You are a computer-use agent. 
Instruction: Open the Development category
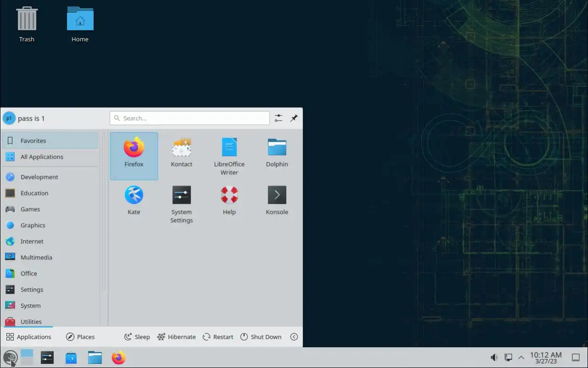click(50, 177)
